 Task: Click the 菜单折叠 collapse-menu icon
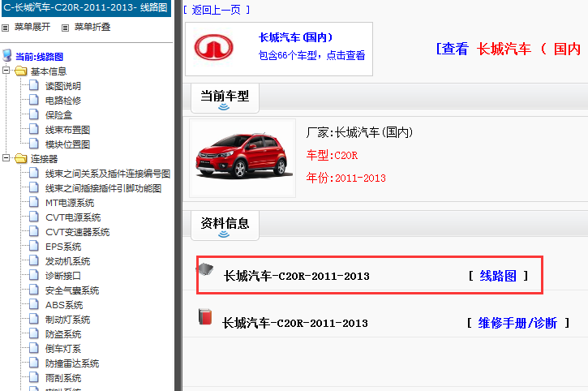[65, 28]
